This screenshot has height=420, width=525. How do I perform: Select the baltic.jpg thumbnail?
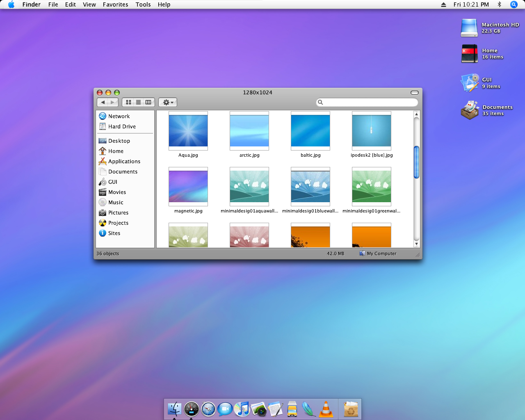point(310,131)
